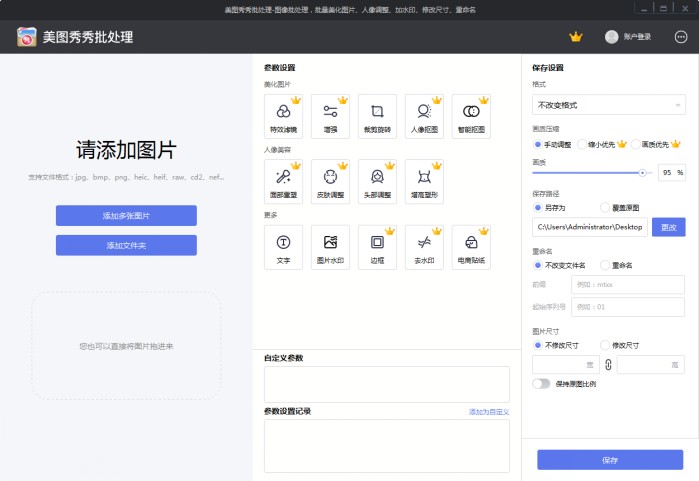
Task: Open the 增强 (enhance) adjustment tool
Action: point(330,116)
